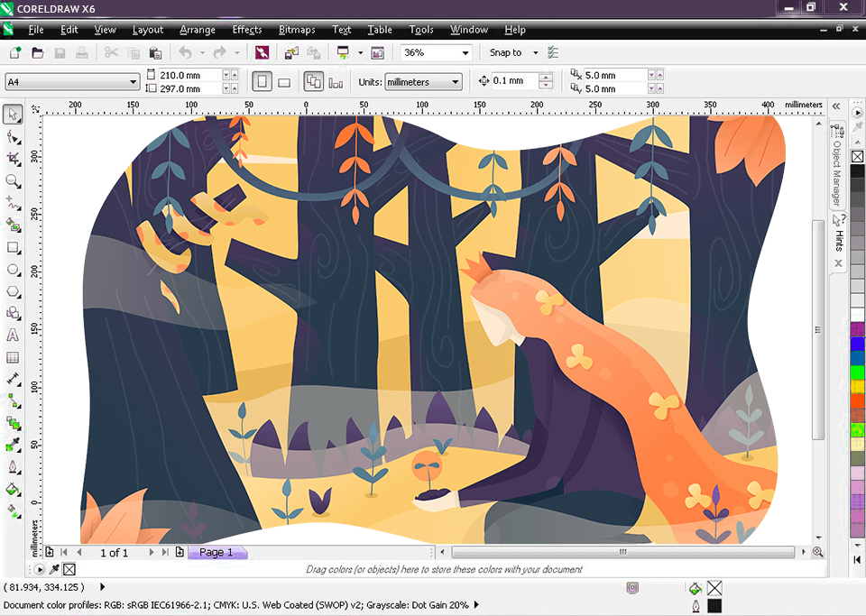
Task: Open the Table tool
Action: 13,356
